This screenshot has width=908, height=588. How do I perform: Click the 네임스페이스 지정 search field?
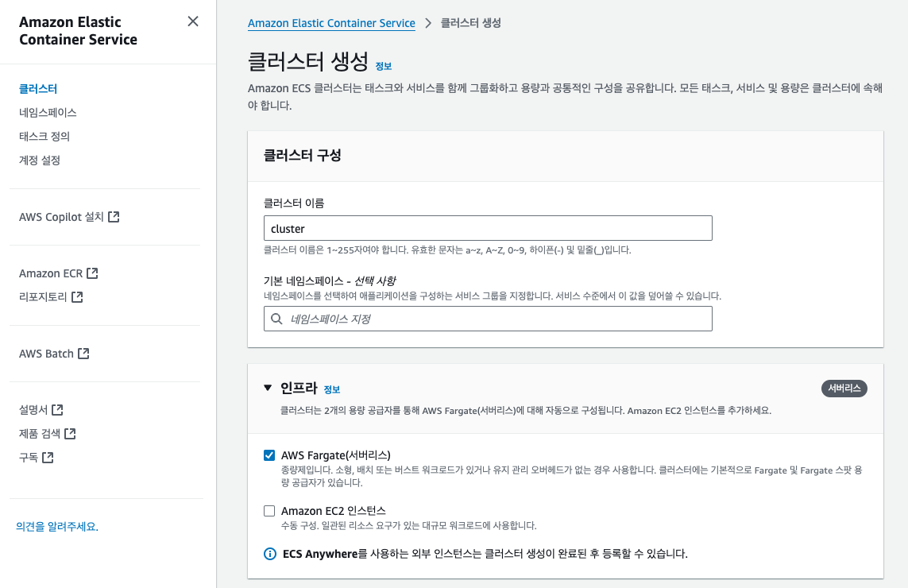(488, 319)
